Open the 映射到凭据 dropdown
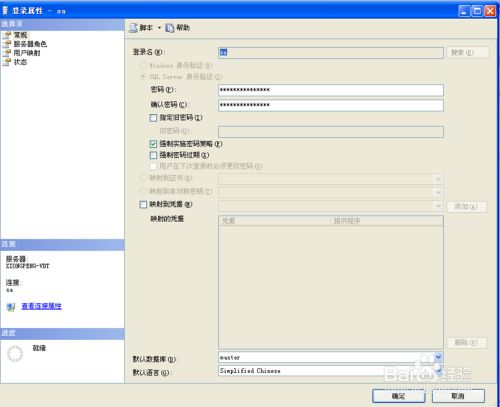Image resolution: width=500 pixels, height=407 pixels. pos(438,206)
